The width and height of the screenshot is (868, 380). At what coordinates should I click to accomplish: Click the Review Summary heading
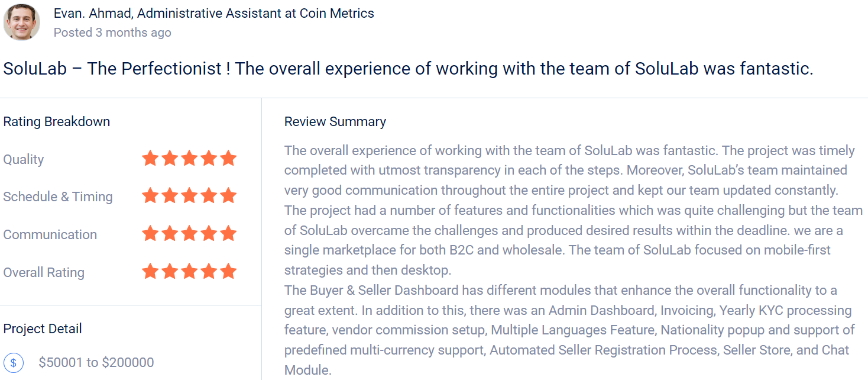coord(335,122)
